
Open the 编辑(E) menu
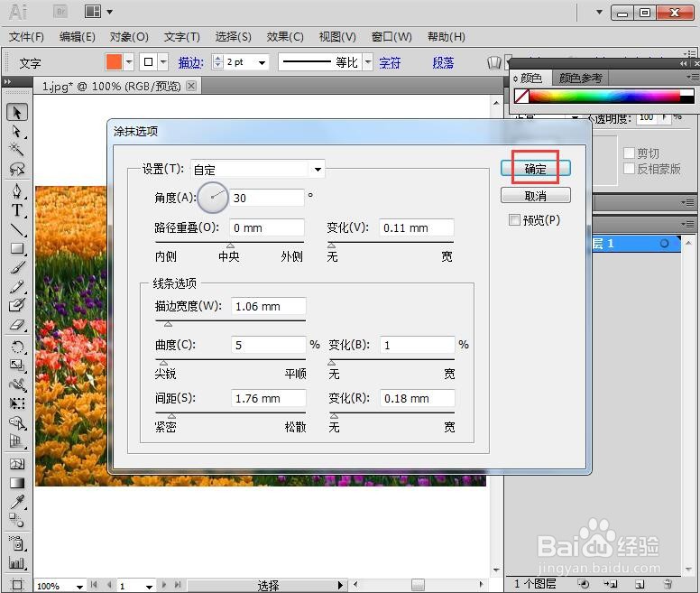click(78, 37)
